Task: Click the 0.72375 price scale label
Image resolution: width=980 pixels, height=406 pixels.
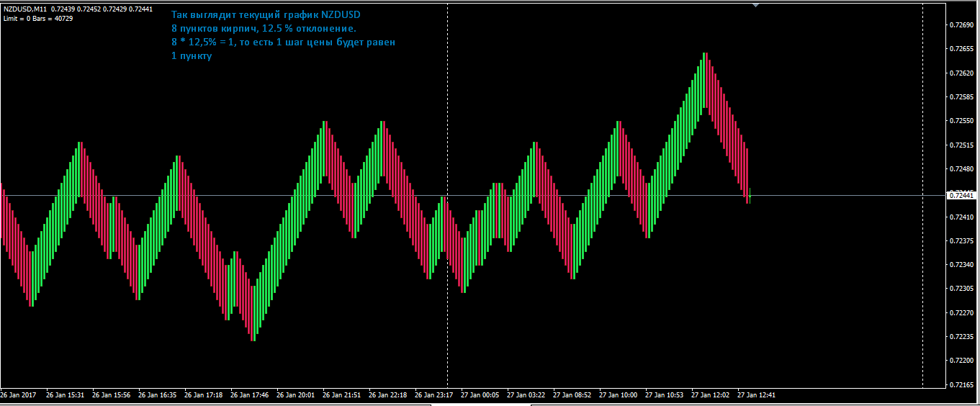Action: tap(962, 241)
